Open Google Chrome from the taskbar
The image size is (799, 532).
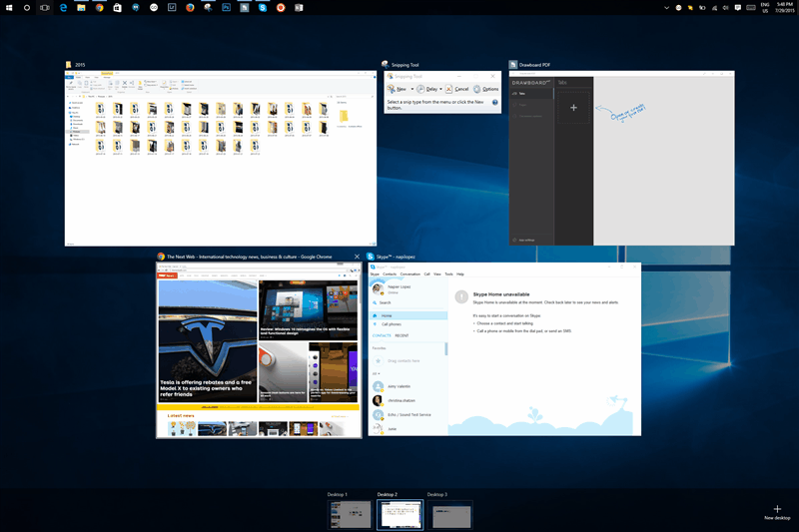click(x=99, y=8)
